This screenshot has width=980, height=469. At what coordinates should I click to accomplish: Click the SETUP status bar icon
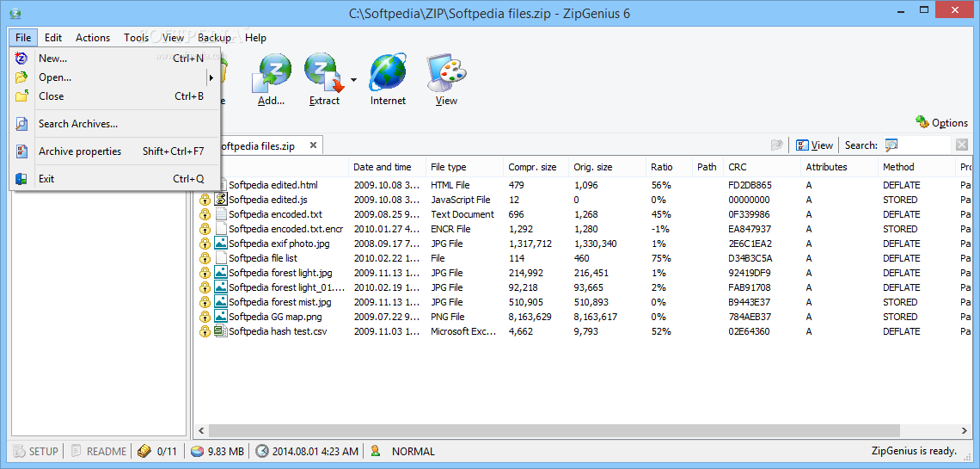(x=19, y=451)
